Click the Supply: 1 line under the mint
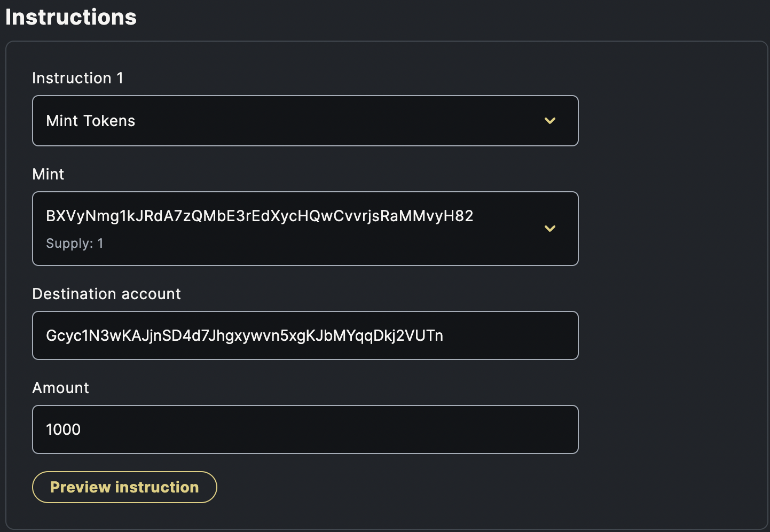This screenshot has height=532, width=770. tap(75, 244)
